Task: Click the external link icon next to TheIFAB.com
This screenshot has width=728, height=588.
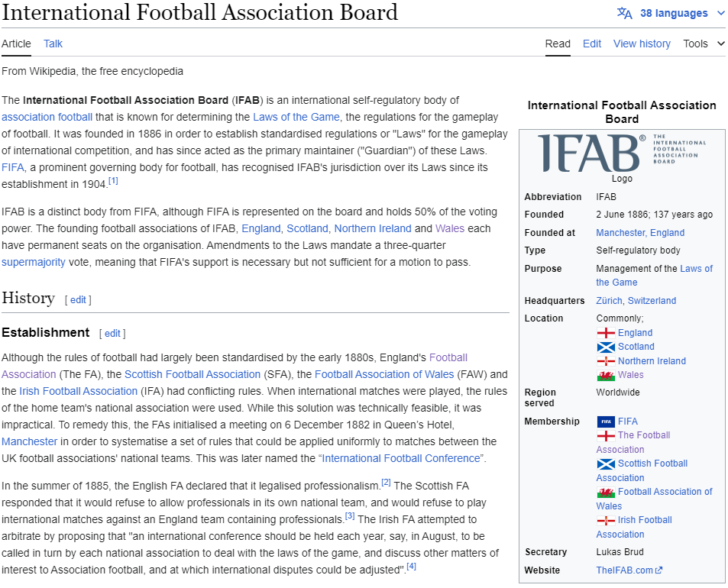Action: [x=658, y=570]
